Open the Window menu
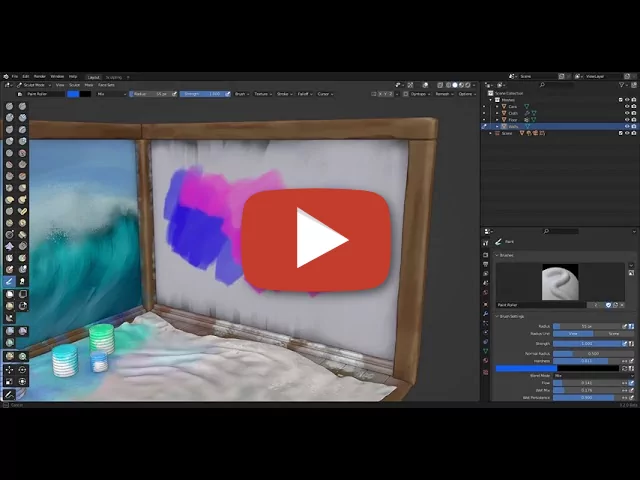Screen dimensions: 640x480 (x=57, y=76)
